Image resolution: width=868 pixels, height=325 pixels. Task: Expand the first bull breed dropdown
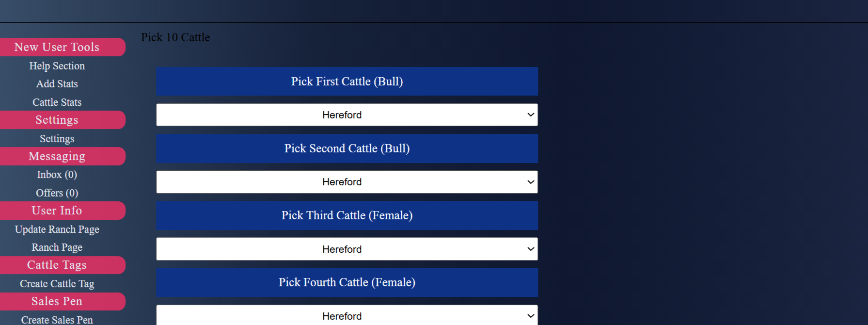click(347, 115)
